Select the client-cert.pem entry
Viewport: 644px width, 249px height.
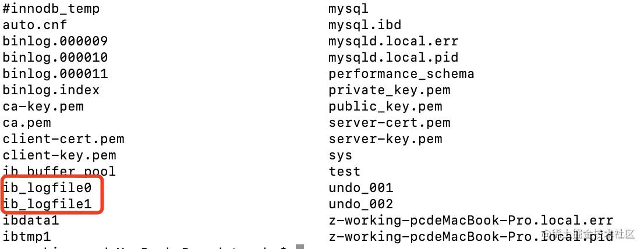point(63,139)
